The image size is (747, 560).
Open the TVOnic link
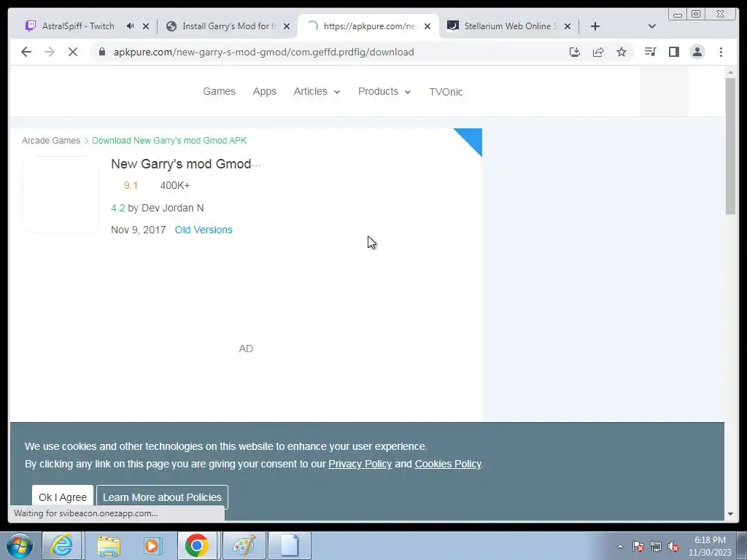point(446,92)
